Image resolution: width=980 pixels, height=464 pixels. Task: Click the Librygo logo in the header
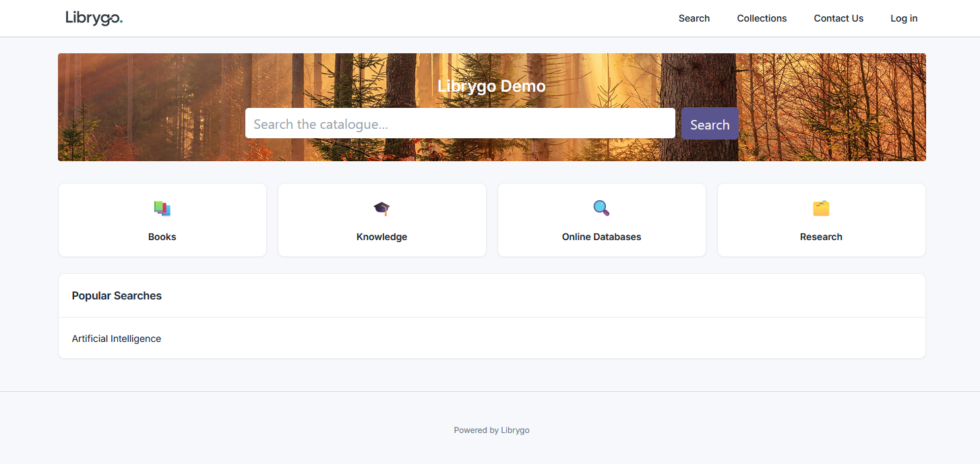[94, 18]
